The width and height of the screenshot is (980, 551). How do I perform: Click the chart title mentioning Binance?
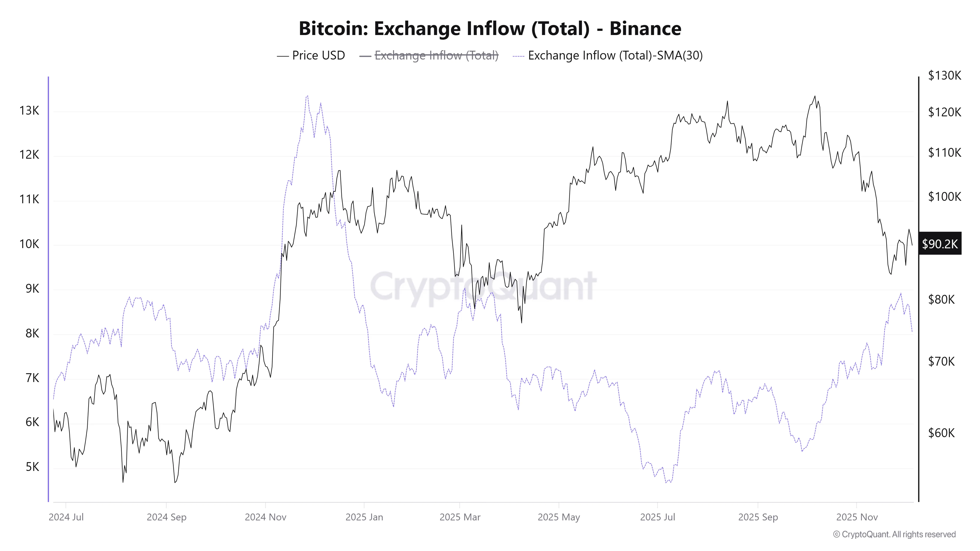(490, 28)
